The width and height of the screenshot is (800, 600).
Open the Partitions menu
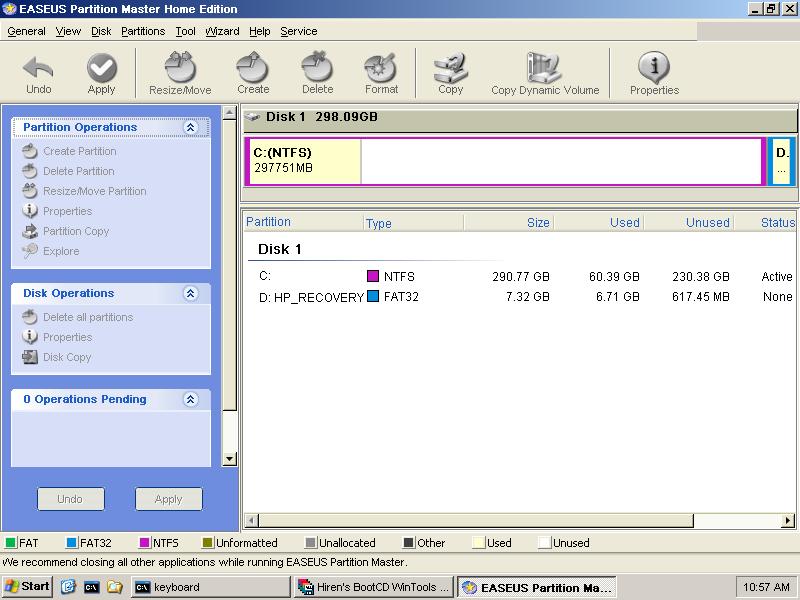point(143,31)
